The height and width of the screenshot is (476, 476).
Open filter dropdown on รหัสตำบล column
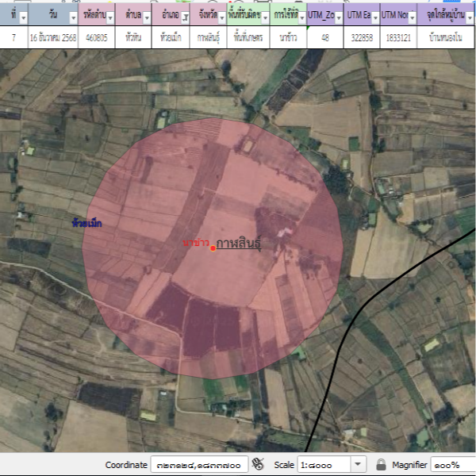click(110, 17)
